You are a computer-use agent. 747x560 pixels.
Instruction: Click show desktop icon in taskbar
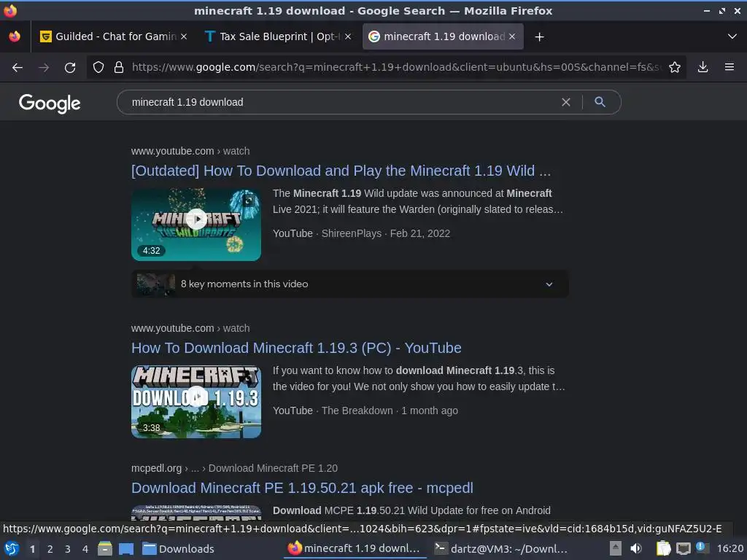pos(125,548)
